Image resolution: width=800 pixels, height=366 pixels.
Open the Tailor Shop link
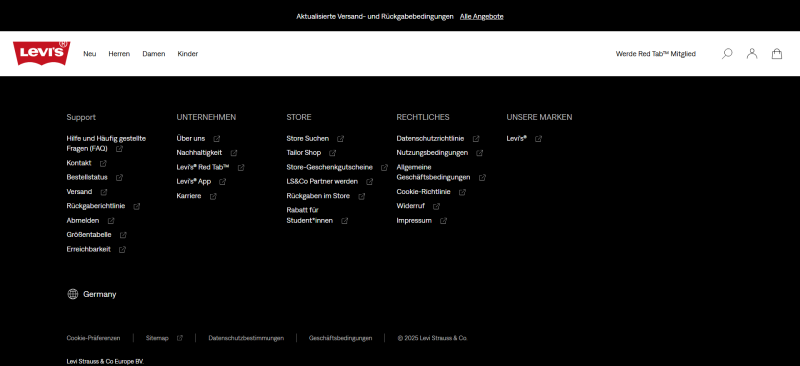click(304, 152)
